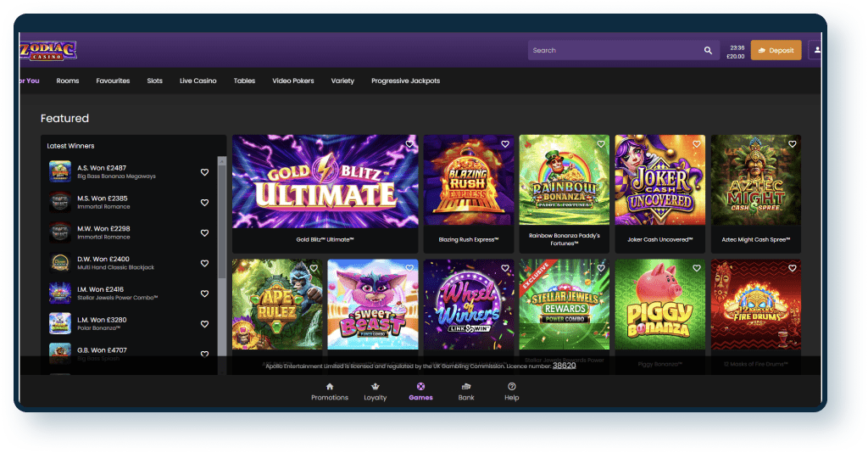Open the Favourites tab
This screenshot has width=868, height=453.
coord(113,81)
